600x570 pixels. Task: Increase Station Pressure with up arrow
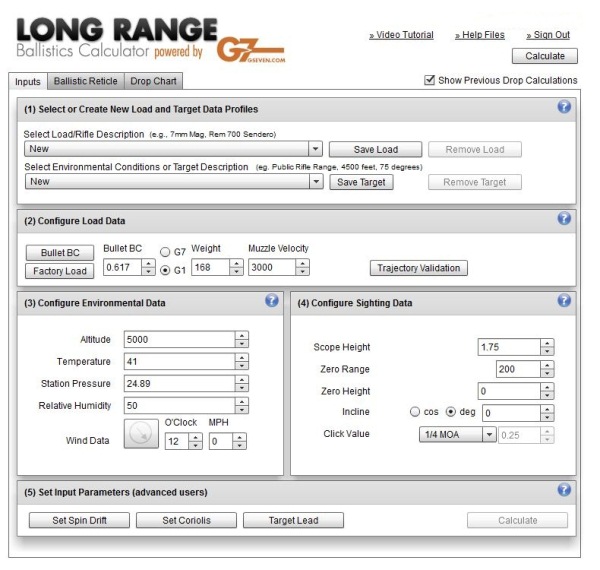tap(241, 379)
